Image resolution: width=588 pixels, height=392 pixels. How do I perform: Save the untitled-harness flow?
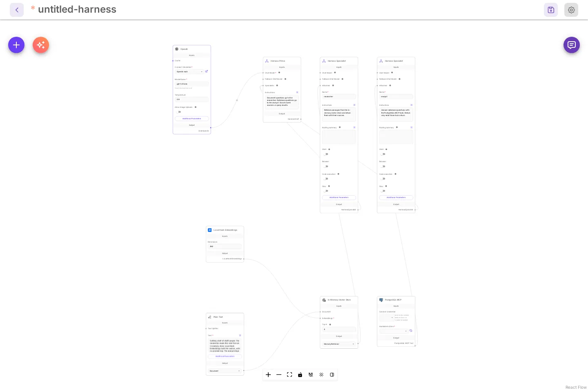pos(551,10)
